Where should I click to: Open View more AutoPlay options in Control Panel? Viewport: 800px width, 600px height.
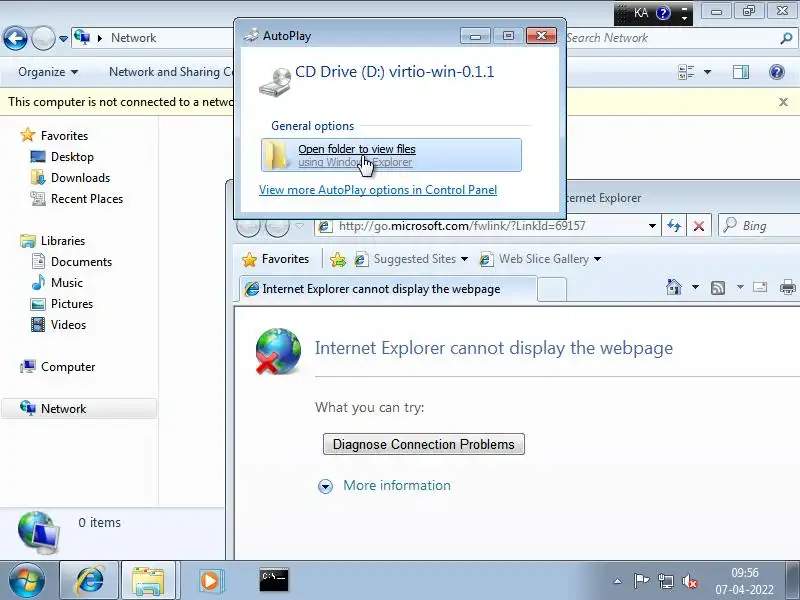378,190
